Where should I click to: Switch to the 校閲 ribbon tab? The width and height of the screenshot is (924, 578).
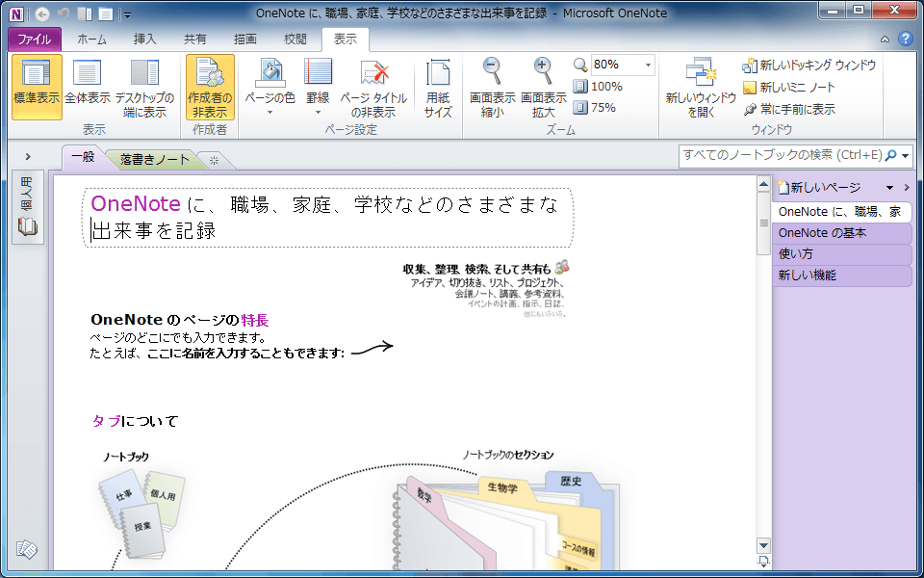(295, 40)
